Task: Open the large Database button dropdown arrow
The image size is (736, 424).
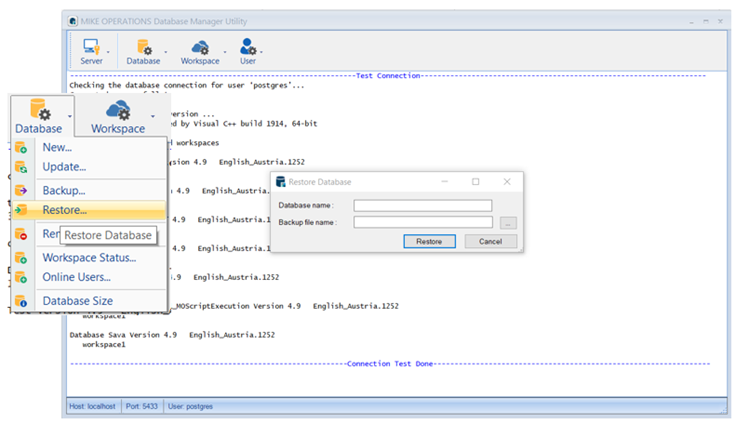Action: [69, 116]
